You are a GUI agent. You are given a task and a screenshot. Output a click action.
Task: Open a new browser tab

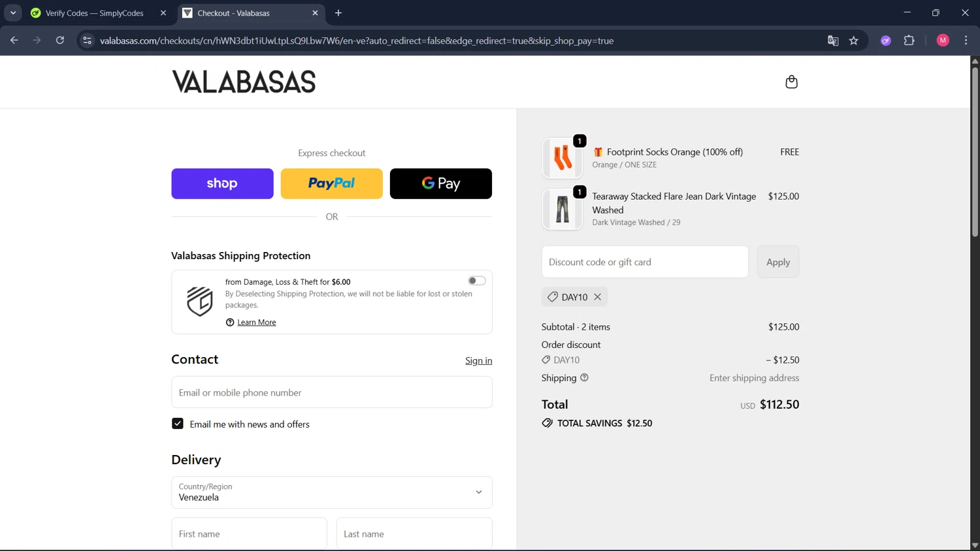338,13
